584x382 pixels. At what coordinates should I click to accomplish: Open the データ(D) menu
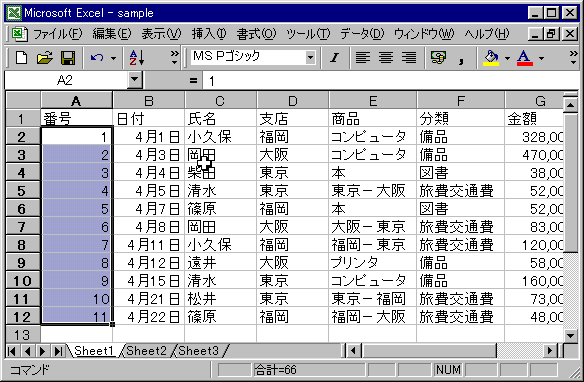pos(362,34)
